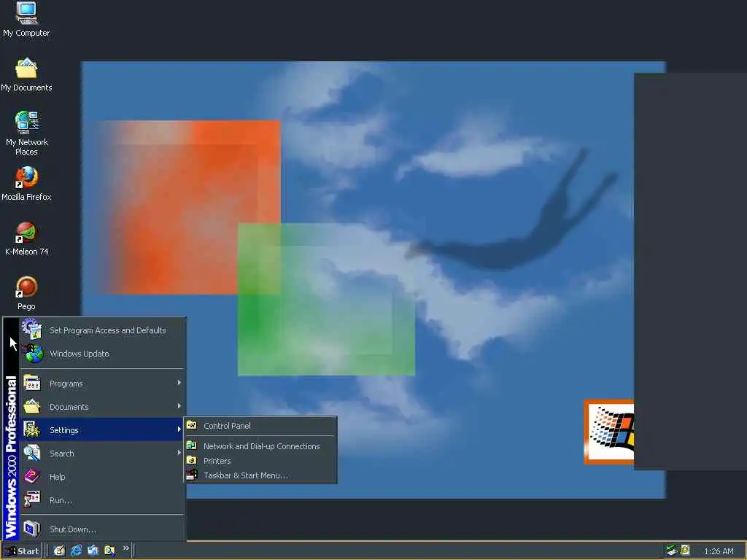Open the folder search Quick Launch icon
This screenshot has height=560, width=747.
click(109, 551)
